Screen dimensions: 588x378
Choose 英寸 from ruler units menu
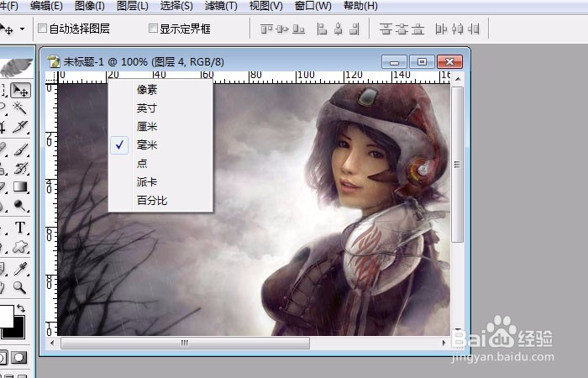(x=160, y=108)
